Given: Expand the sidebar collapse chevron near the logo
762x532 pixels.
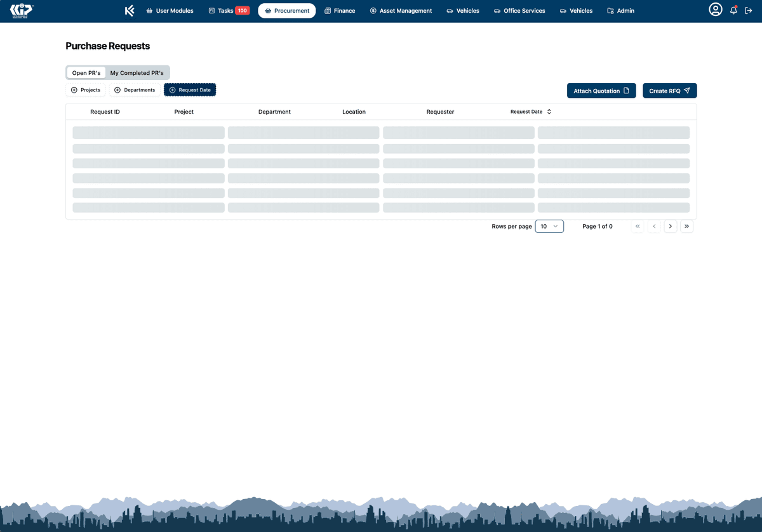Looking at the screenshot, I should pos(130,10).
